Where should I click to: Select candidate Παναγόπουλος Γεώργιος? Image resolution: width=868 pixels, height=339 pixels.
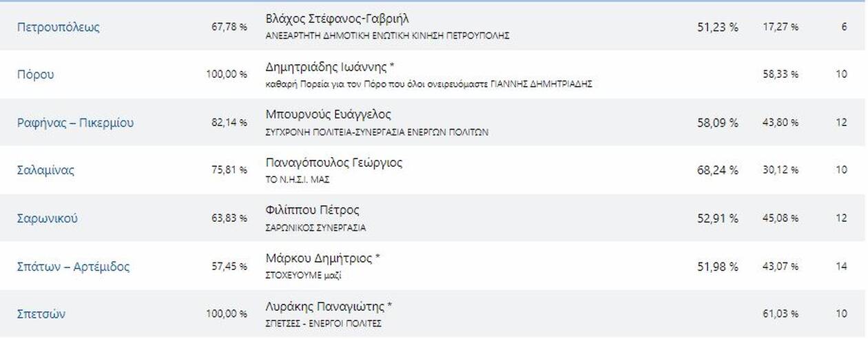(334, 163)
